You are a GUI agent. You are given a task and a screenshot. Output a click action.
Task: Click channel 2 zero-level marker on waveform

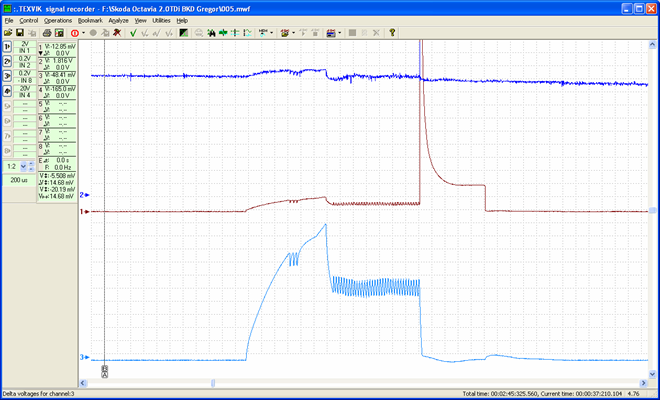coord(85,195)
